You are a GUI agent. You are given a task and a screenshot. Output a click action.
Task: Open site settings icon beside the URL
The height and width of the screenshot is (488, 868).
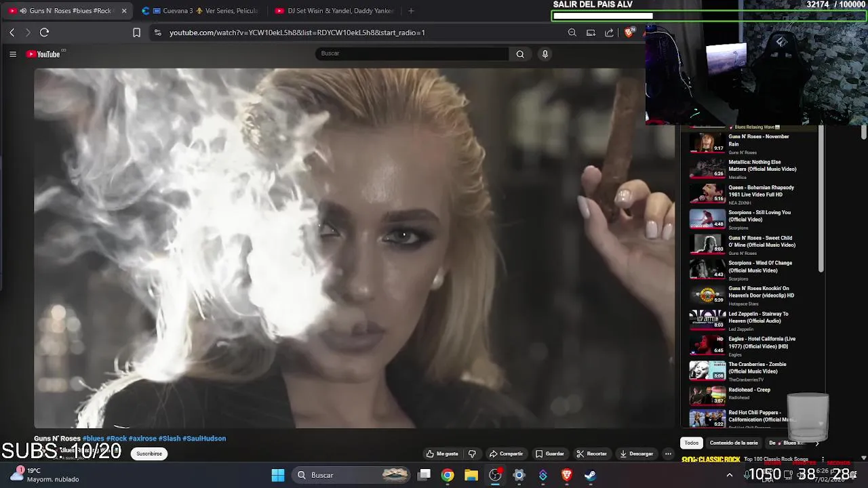[x=157, y=33]
